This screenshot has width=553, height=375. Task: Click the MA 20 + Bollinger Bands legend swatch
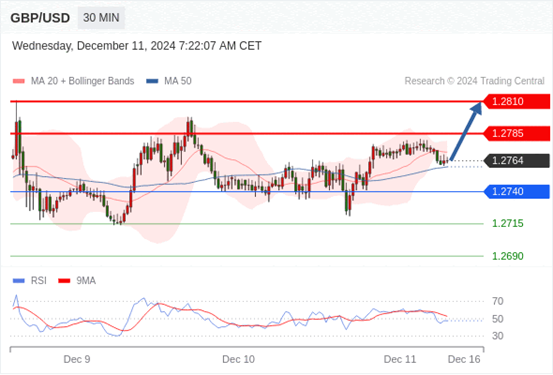(x=19, y=81)
